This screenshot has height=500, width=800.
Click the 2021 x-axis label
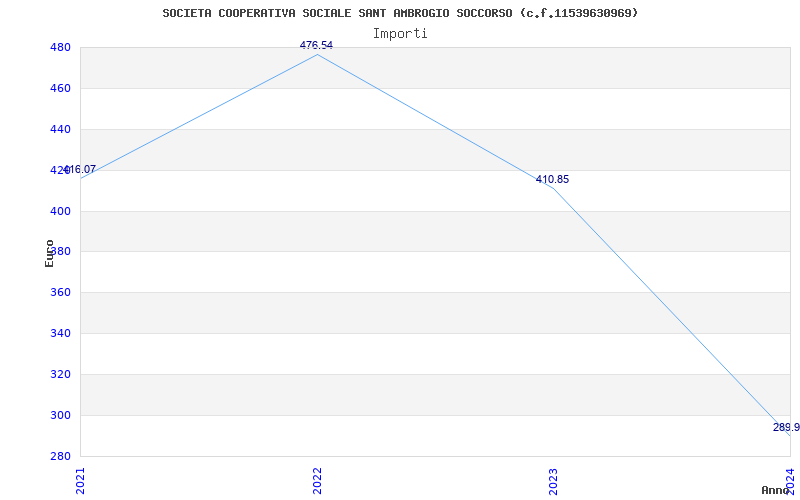[80, 481]
